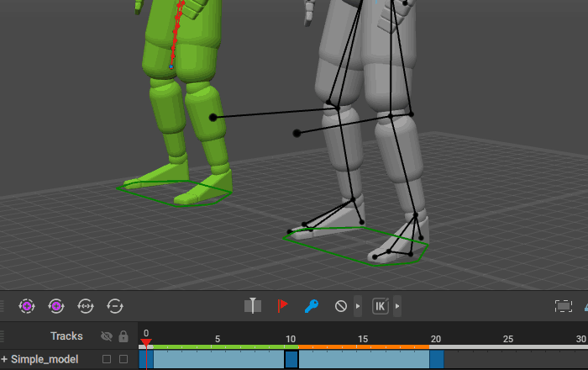Toggle tracks visibility with the crossed-eye icon
This screenshot has height=370, width=588.
pyautogui.click(x=107, y=336)
